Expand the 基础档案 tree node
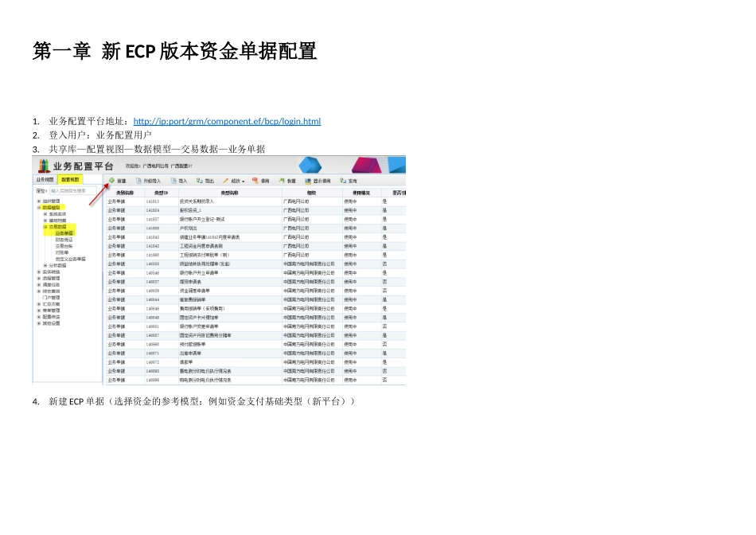Screen dimensions: 756x535 (45, 221)
